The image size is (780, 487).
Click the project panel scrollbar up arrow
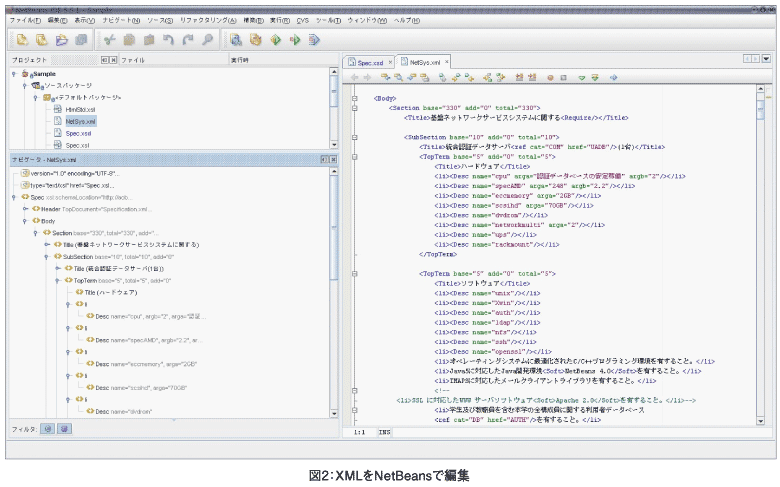coord(334,72)
